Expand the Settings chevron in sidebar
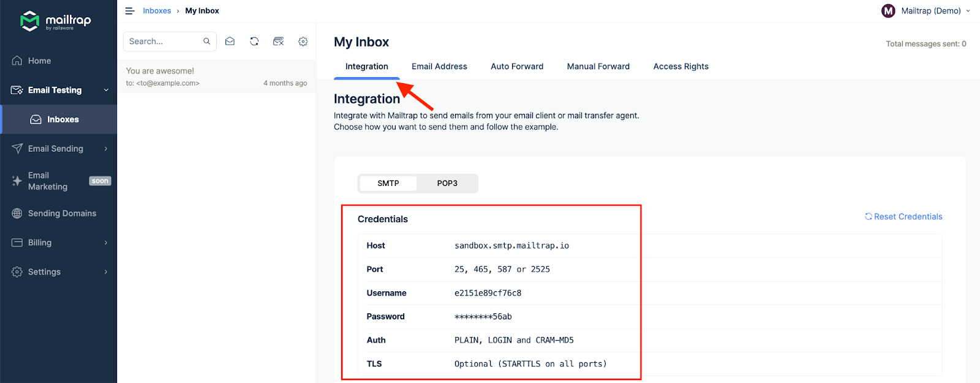This screenshot has height=383, width=980. coord(106,272)
